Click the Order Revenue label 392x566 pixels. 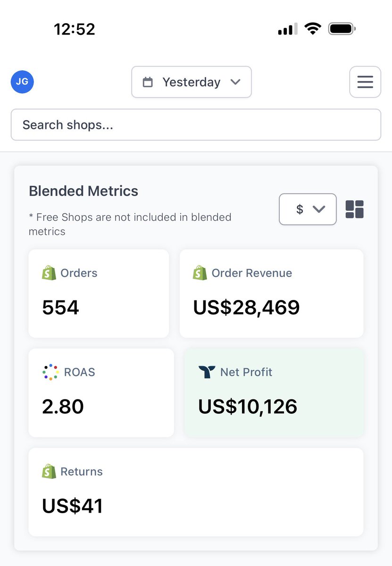(252, 273)
